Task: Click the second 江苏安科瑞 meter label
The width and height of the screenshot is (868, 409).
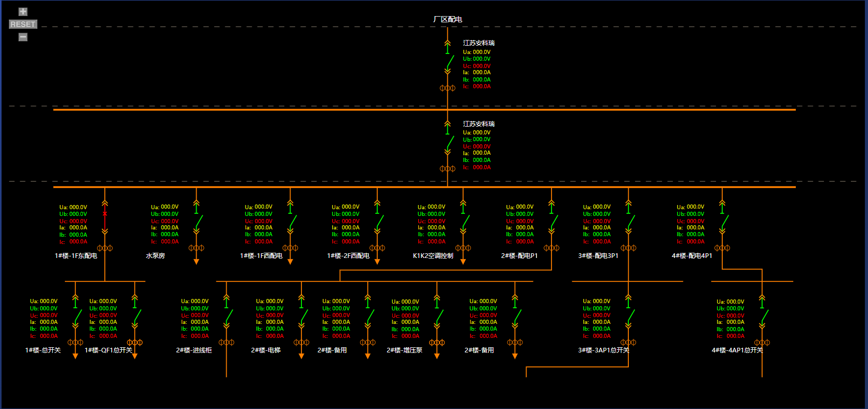Action: pyautogui.click(x=479, y=124)
